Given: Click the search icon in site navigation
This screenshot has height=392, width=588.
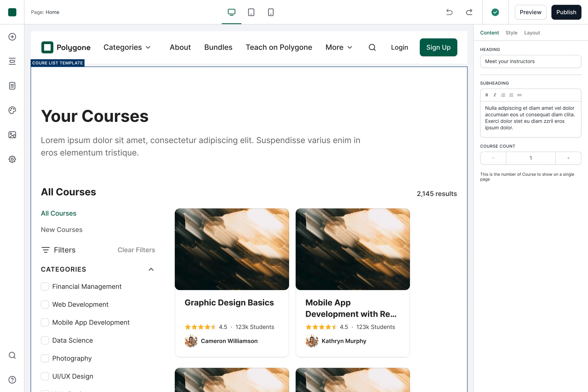Looking at the screenshot, I should pyautogui.click(x=372, y=47).
